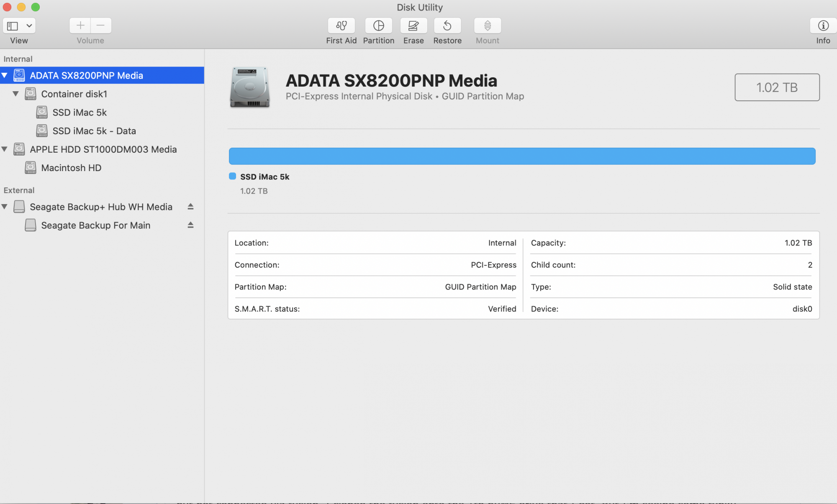The height and width of the screenshot is (504, 837).
Task: Click the blue disk usage bar
Action: [x=522, y=156]
